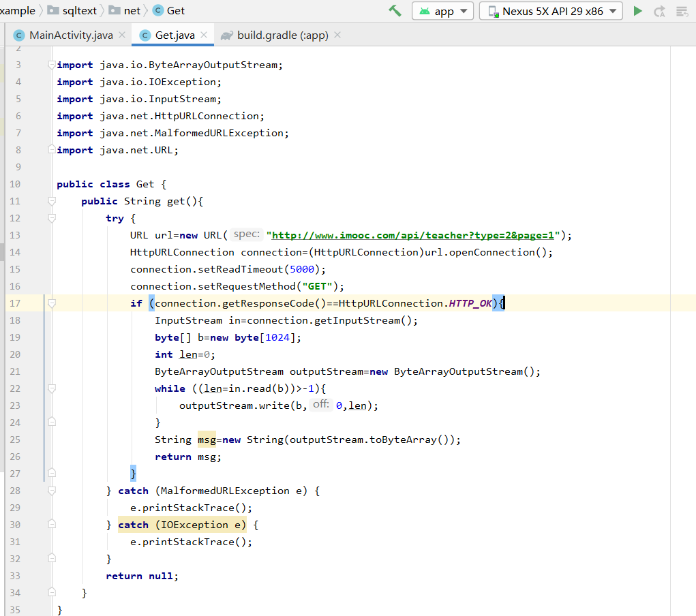The image size is (696, 616).
Task: Click the 'off:' parameter hint on line 23
Action: (321, 404)
